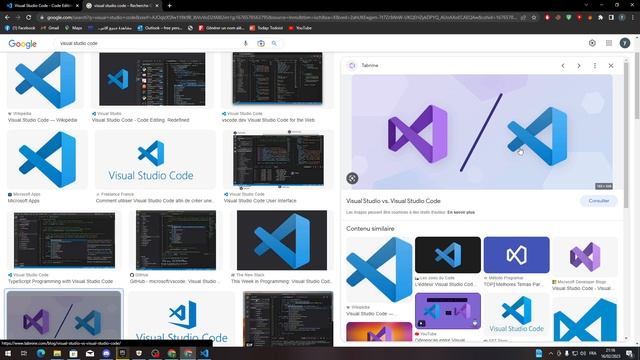Go to next image in preview panel
The height and width of the screenshot is (360, 640).
point(579,66)
